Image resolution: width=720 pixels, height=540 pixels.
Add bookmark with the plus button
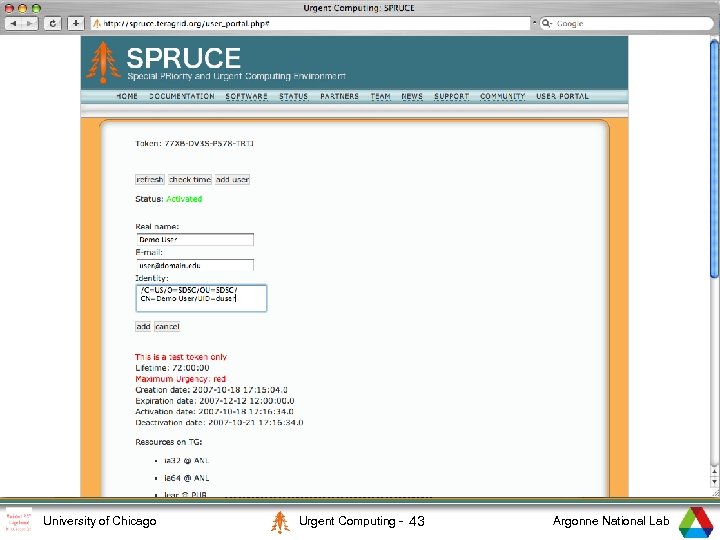coord(75,23)
